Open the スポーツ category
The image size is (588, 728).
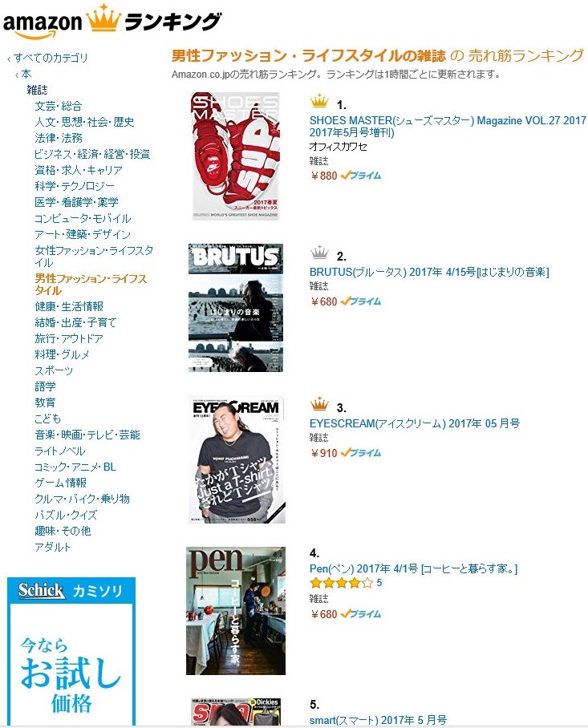pyautogui.click(x=54, y=370)
